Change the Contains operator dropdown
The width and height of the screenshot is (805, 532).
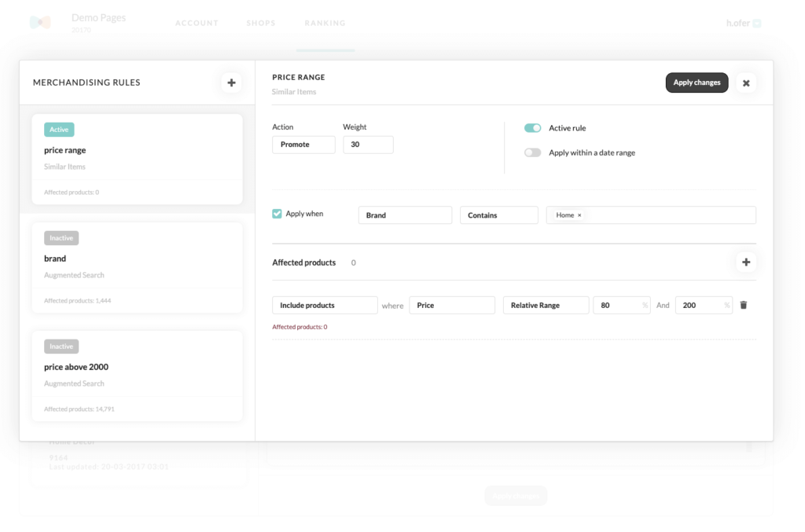(x=499, y=215)
